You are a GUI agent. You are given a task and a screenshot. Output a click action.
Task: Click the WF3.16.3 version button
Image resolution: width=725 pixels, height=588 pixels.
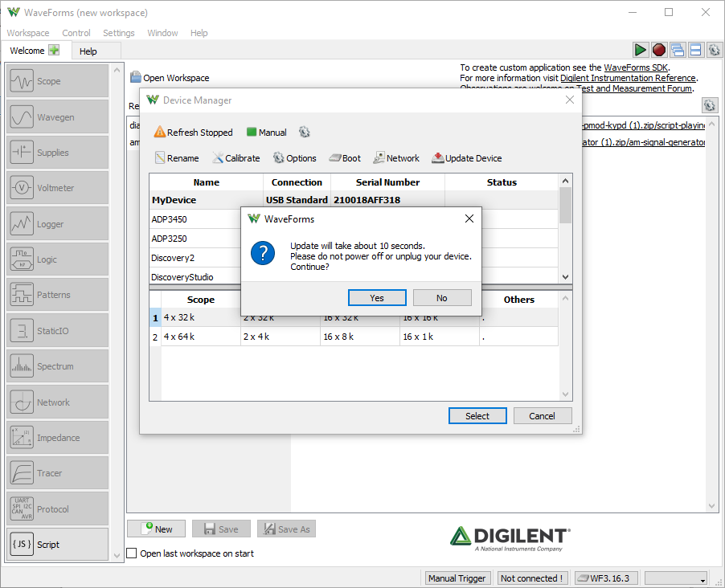click(x=608, y=578)
